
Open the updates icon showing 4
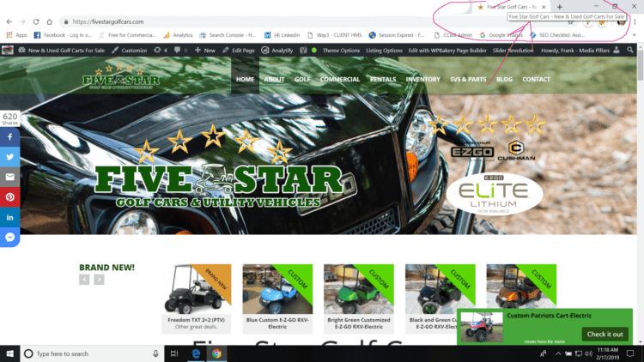161,51
